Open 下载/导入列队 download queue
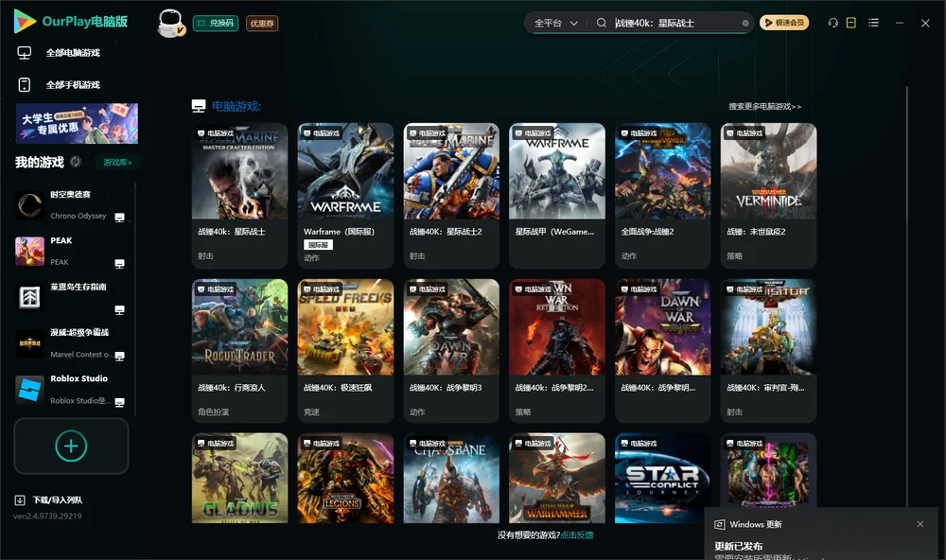This screenshot has height=560, width=946. [49, 499]
